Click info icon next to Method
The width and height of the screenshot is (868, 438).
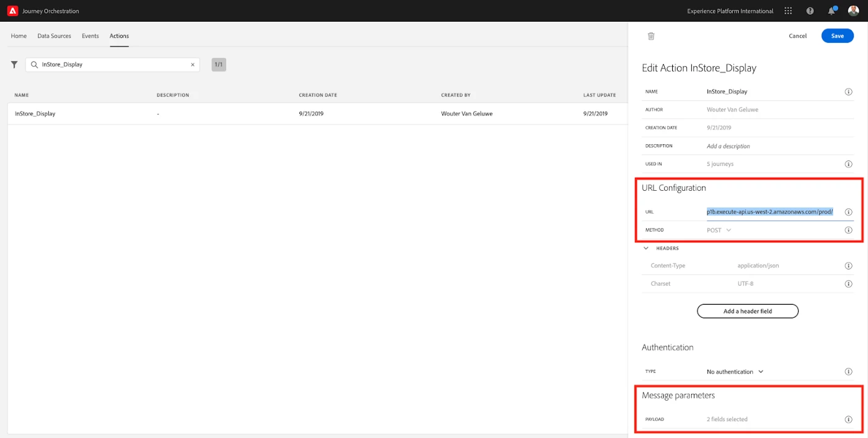tap(848, 230)
